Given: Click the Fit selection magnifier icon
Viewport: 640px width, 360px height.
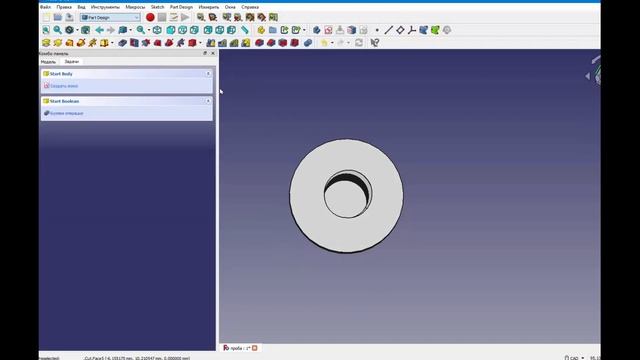Looking at the screenshot, I should (58, 30).
